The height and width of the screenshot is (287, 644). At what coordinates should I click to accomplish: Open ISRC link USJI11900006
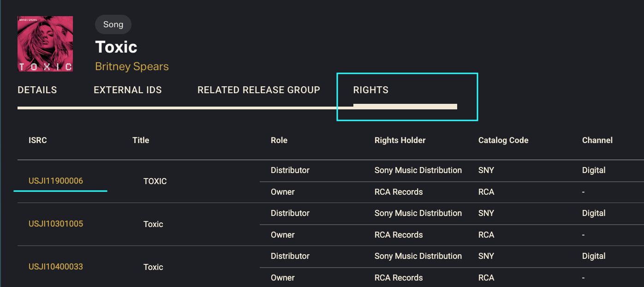pyautogui.click(x=56, y=181)
